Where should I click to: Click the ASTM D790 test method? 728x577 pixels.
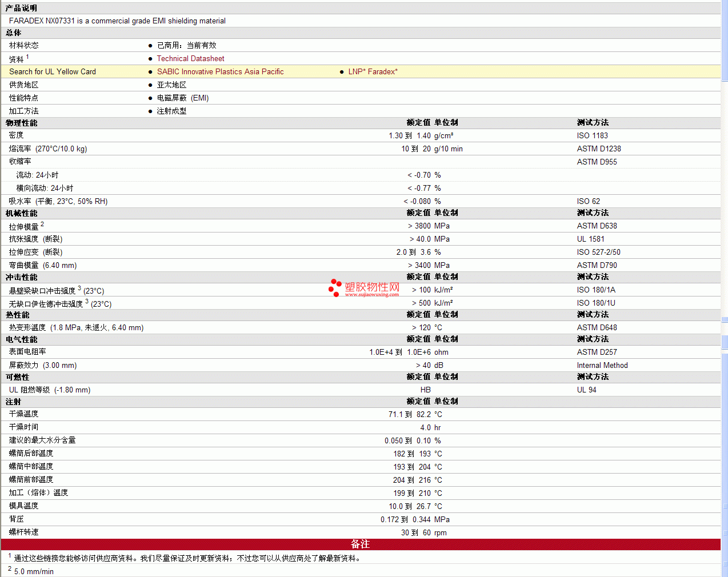coord(597,265)
